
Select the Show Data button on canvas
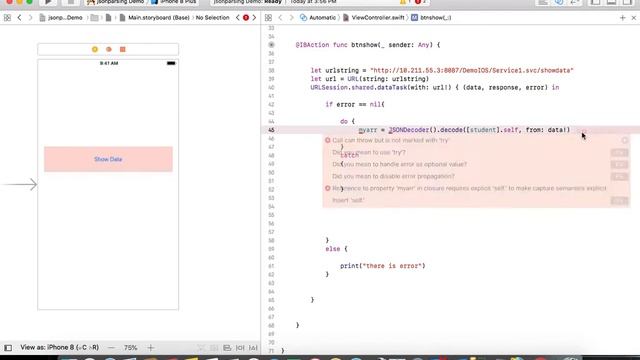(108, 159)
